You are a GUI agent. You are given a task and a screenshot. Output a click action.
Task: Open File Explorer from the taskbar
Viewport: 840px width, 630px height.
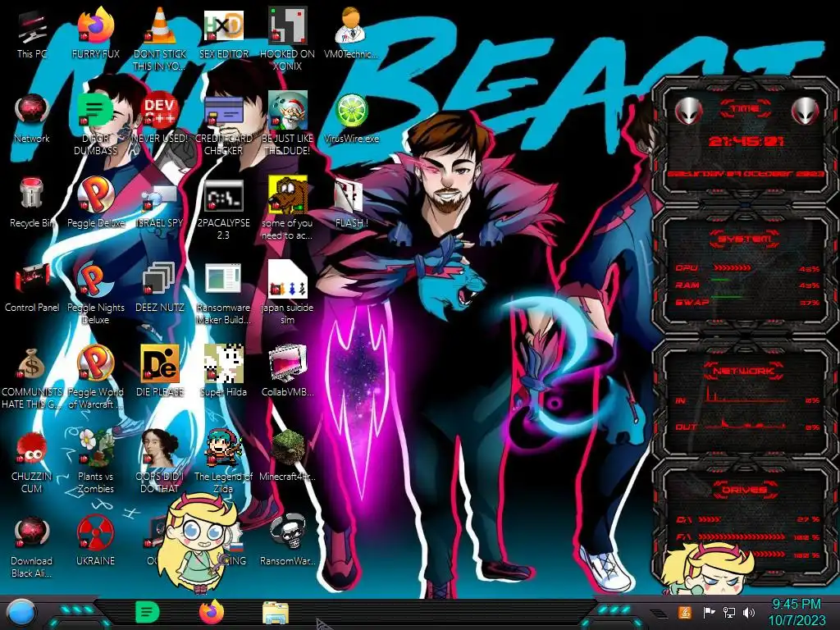pos(276,613)
